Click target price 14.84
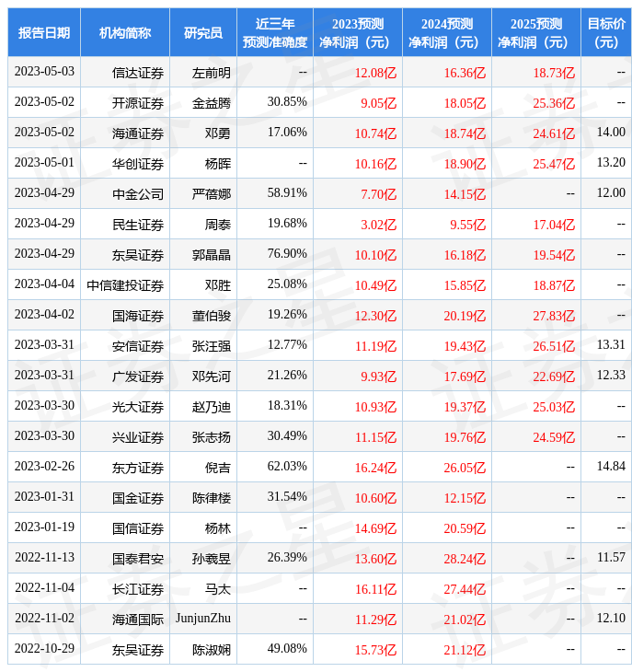The width and height of the screenshot is (632, 672). [x=611, y=467]
